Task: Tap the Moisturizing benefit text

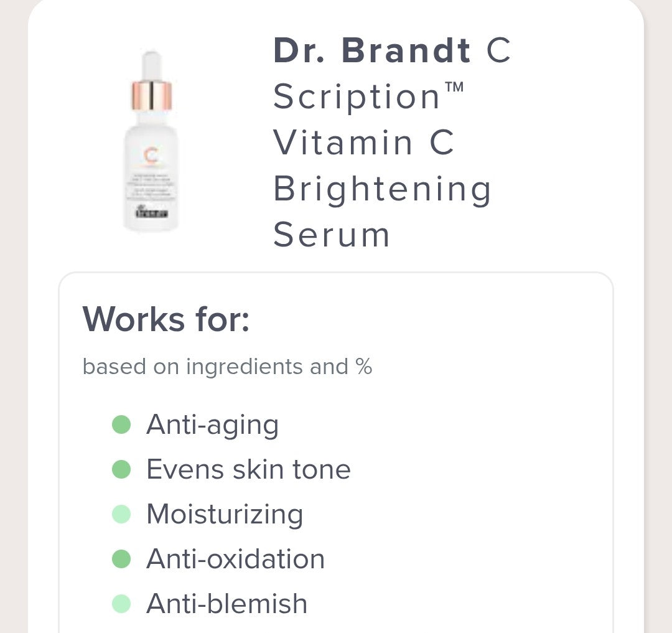Action: pyautogui.click(x=225, y=514)
